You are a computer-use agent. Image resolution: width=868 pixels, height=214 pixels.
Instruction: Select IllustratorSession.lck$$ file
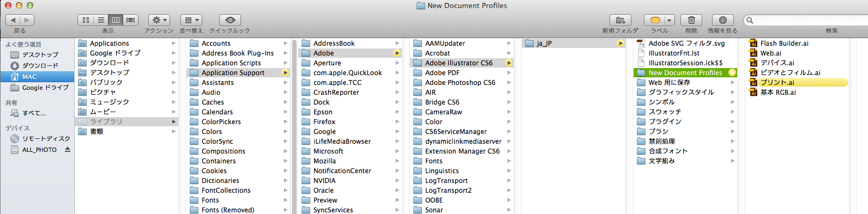(x=685, y=63)
